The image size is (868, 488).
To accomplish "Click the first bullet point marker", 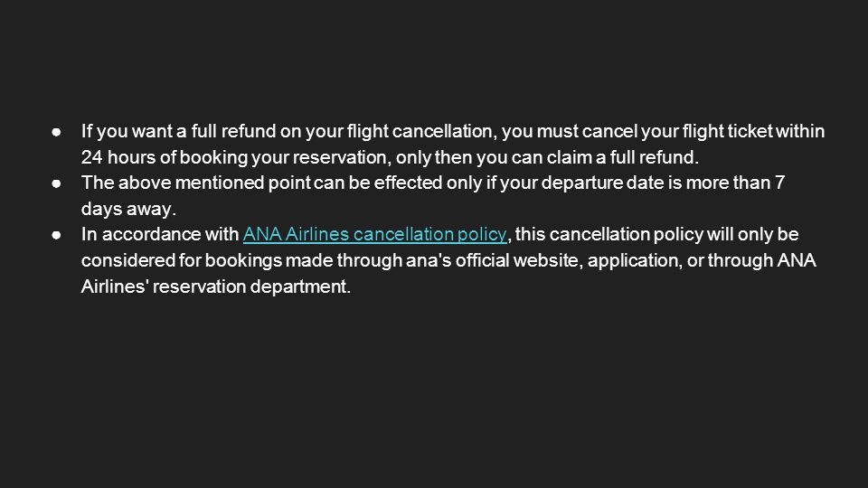I will 56,132.
